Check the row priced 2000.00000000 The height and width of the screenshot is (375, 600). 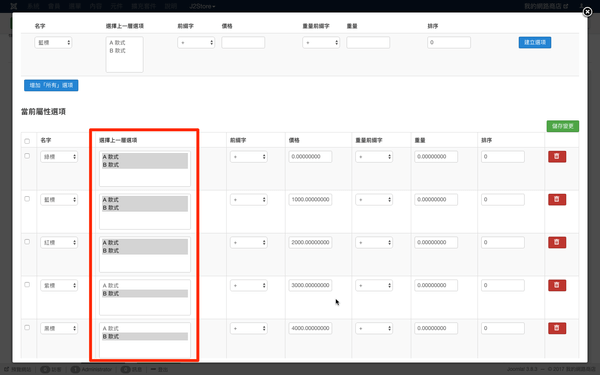(27, 241)
